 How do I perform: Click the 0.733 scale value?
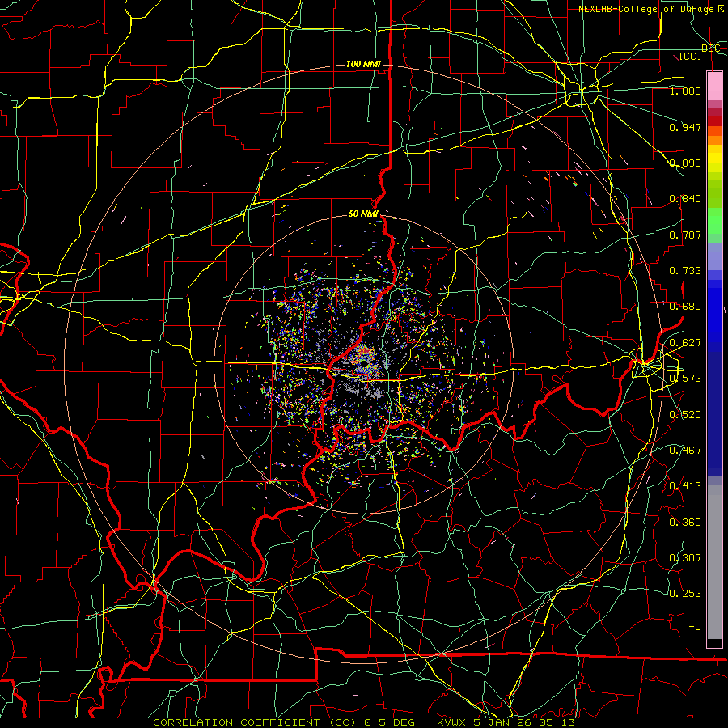685,271
